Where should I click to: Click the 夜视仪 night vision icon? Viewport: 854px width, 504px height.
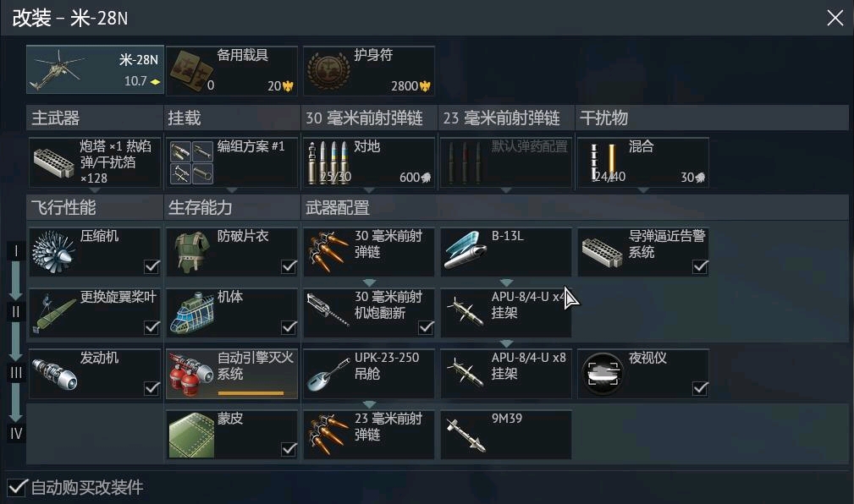pyautogui.click(x=603, y=375)
